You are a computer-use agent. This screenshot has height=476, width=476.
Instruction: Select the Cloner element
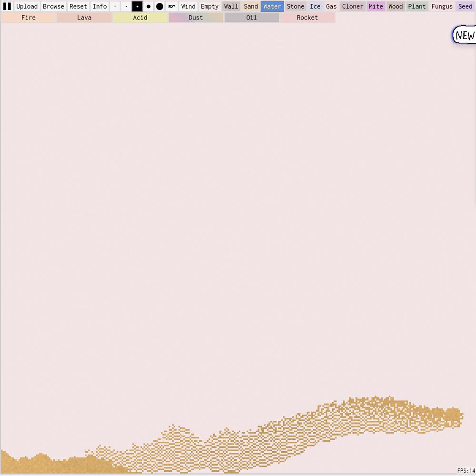pos(353,7)
